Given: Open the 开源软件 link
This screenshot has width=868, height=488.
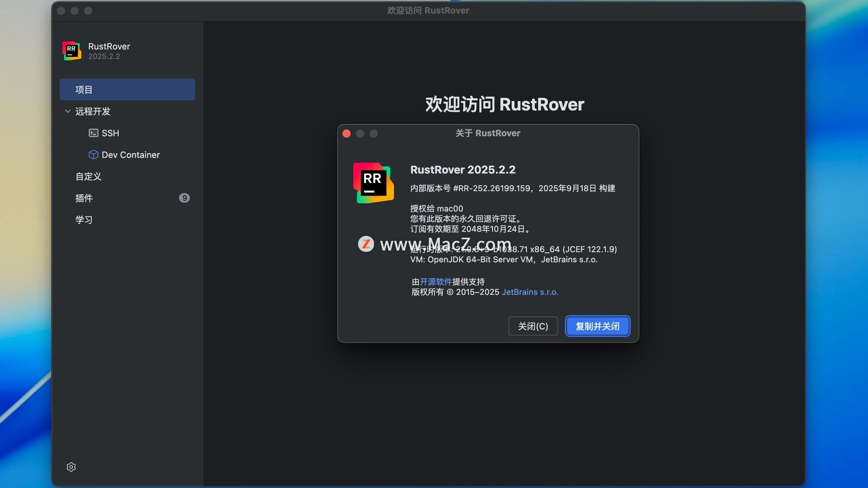Looking at the screenshot, I should [435, 282].
